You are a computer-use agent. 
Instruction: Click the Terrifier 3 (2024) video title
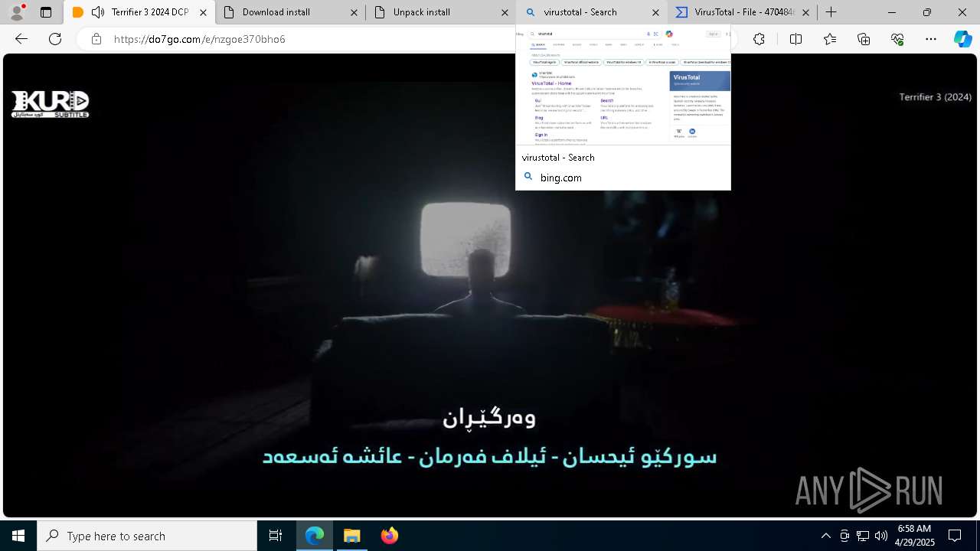[935, 97]
